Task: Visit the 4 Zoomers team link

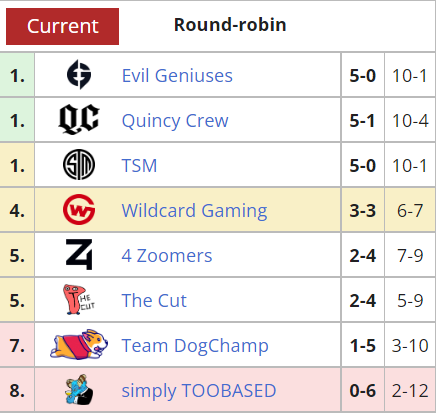Action: coord(167,256)
